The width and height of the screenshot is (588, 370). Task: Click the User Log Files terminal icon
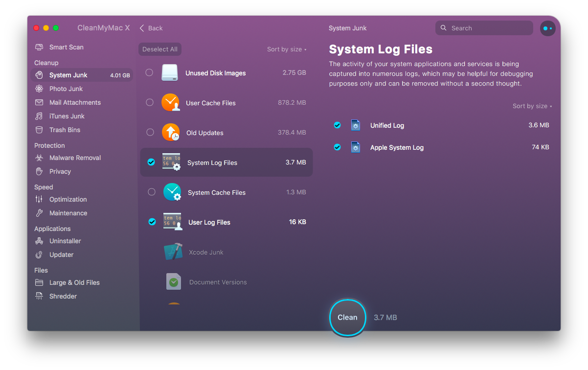(x=172, y=222)
